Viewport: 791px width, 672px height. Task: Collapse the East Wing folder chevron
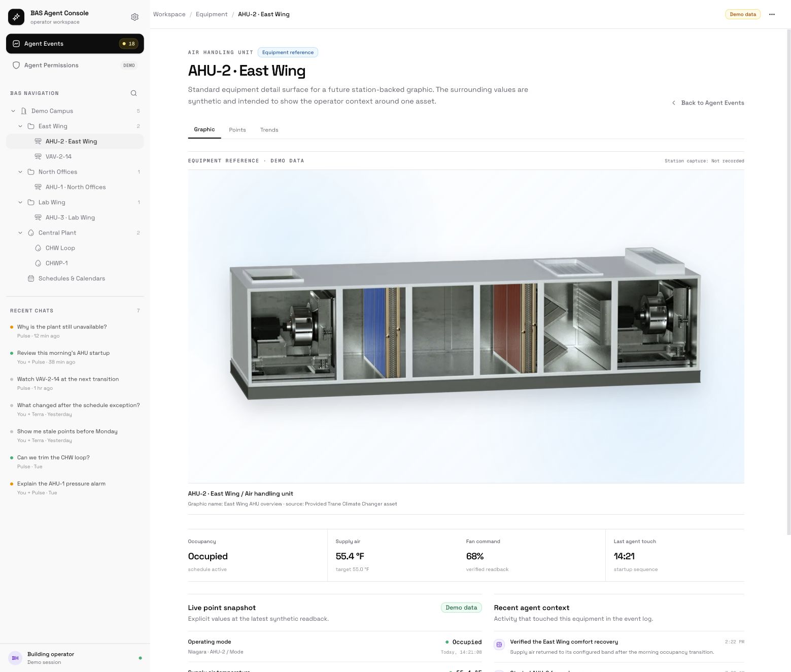(x=20, y=126)
